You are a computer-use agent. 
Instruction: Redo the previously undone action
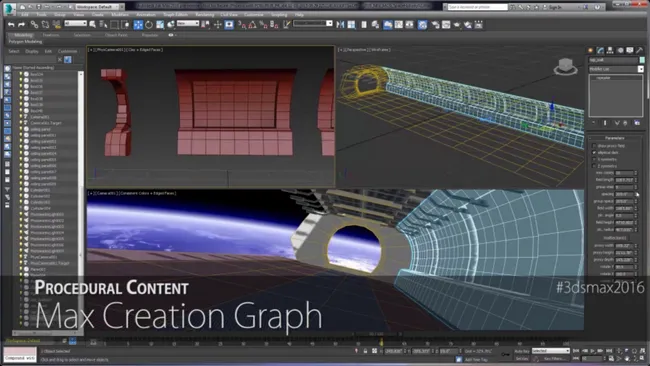[x=22, y=25]
